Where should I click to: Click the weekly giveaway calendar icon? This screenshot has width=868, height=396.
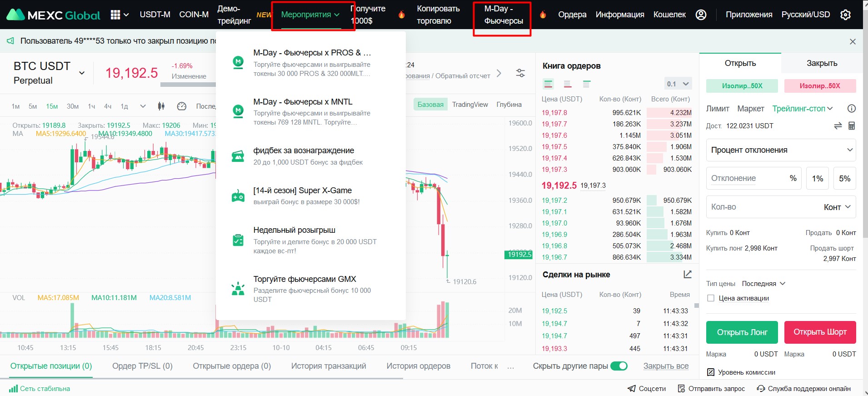(x=238, y=240)
